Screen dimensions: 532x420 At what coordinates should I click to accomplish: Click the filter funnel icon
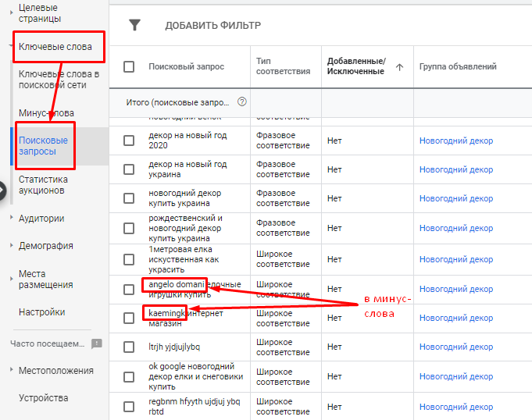click(134, 26)
